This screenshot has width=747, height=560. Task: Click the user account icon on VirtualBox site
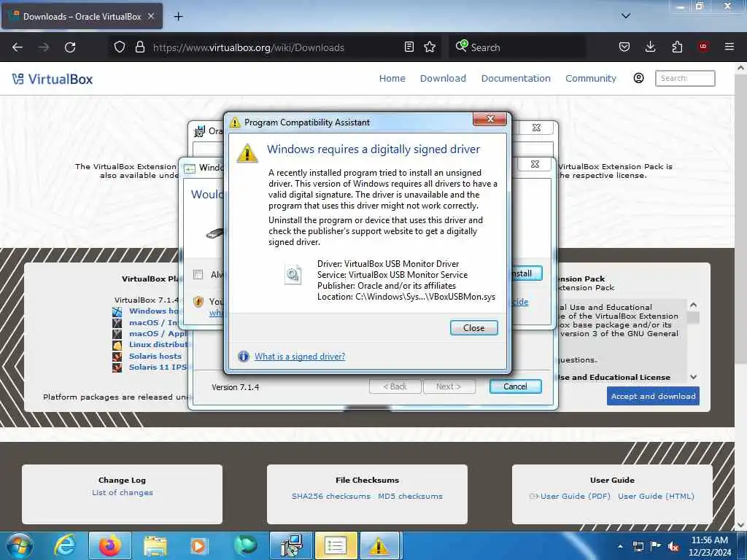click(x=638, y=78)
